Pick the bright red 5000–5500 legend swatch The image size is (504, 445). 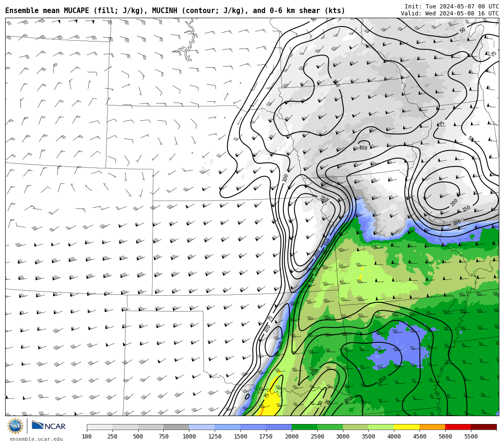(x=458, y=427)
